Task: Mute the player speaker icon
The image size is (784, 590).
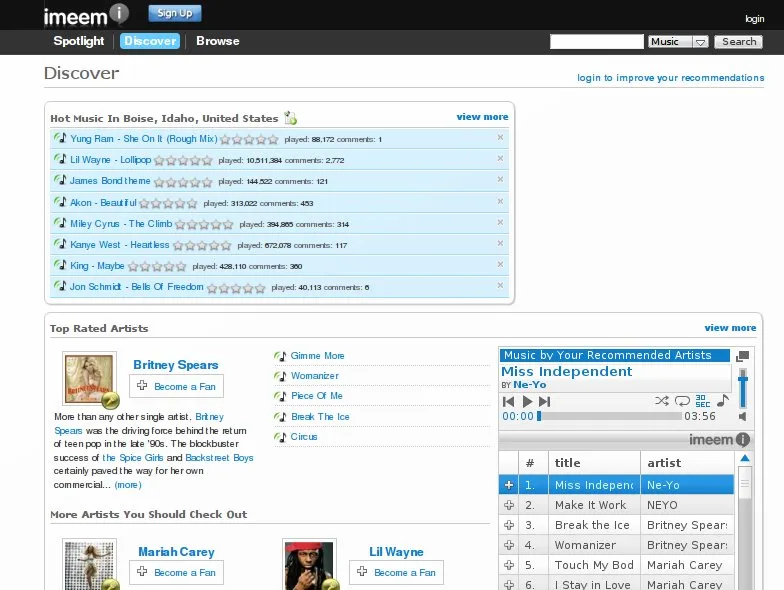Action: 743,416
